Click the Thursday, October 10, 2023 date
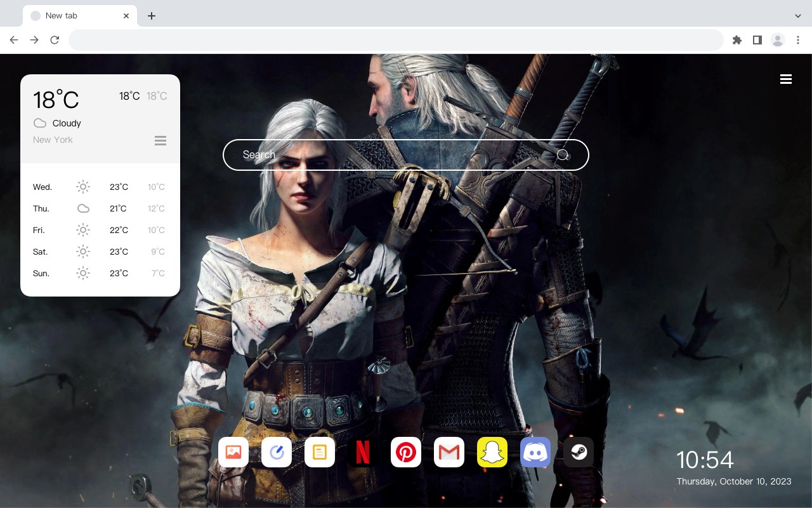 coord(734,481)
